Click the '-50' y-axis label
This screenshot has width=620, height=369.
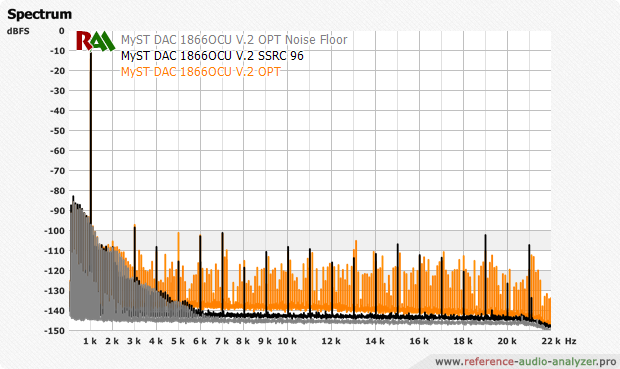[x=57, y=131]
